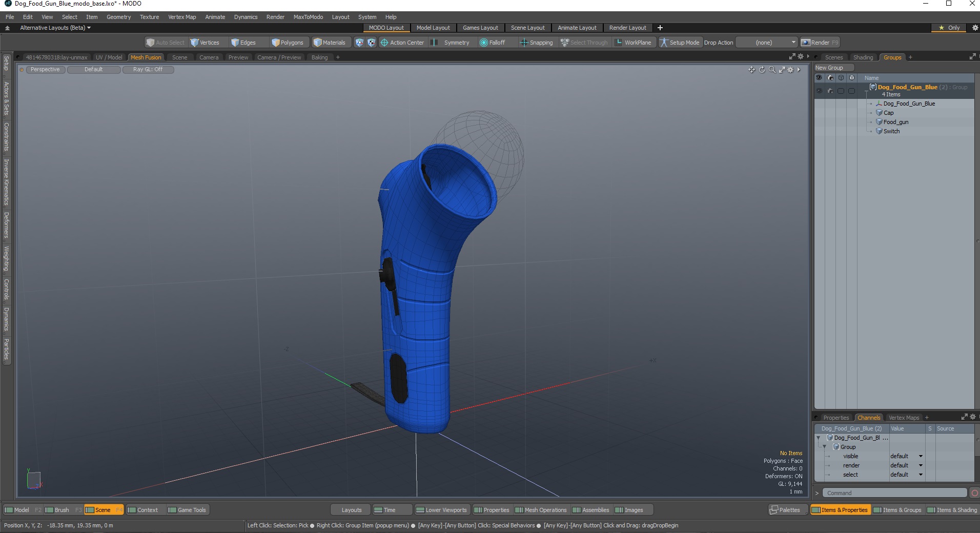Open preferences gear next to Only button
The height and width of the screenshot is (533, 980).
click(975, 28)
